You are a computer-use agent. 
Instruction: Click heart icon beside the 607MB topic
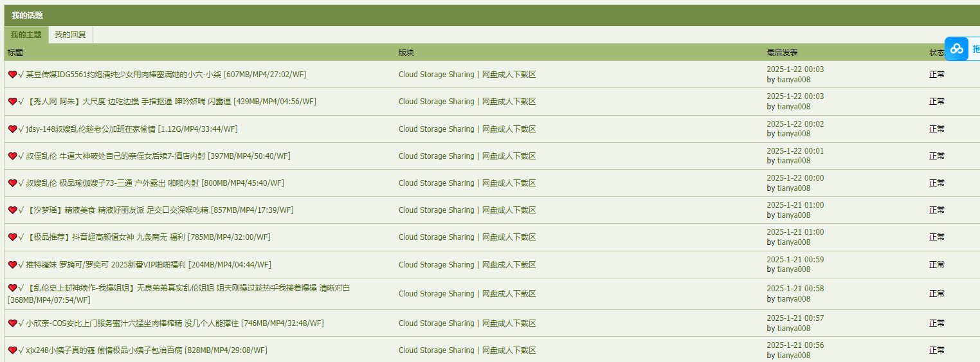tap(12, 75)
